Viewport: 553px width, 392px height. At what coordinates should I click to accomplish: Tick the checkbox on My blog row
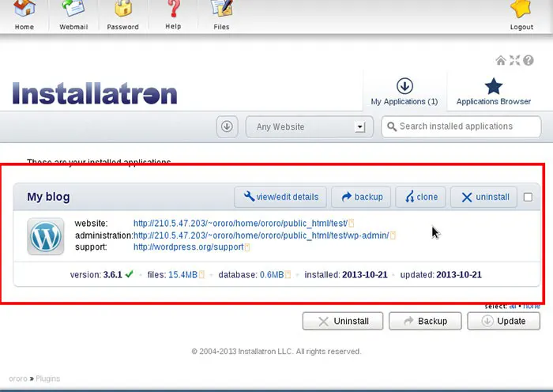[x=528, y=197]
